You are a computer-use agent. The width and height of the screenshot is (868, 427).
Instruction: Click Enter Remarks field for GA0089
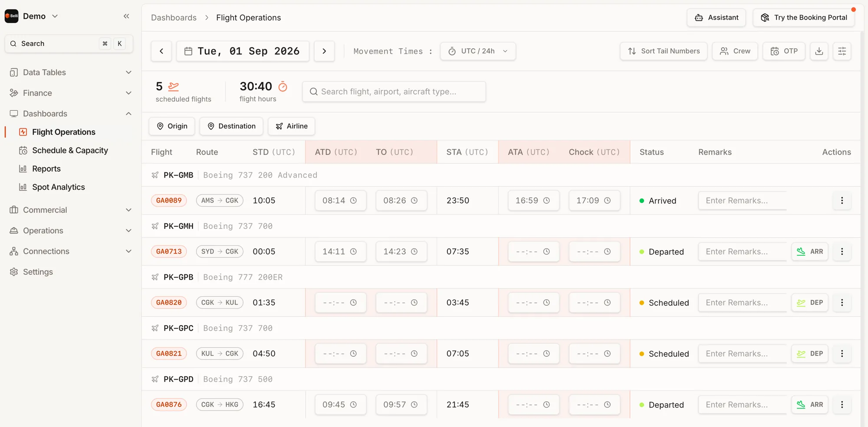(x=742, y=201)
